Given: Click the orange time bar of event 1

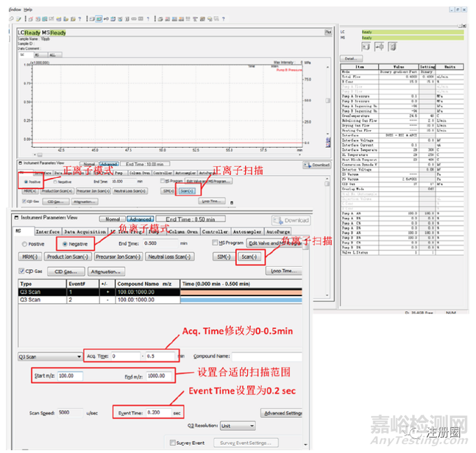Looking at the screenshot, I should point(241,291).
